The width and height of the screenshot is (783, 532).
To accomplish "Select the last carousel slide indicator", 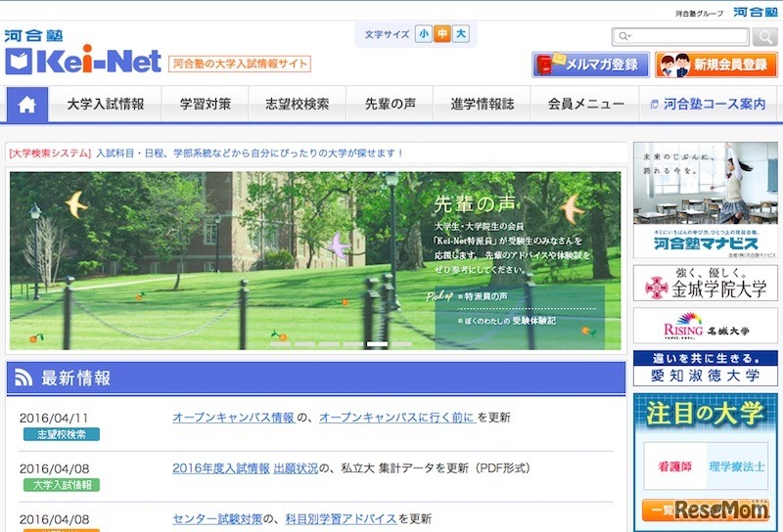I will coord(401,344).
